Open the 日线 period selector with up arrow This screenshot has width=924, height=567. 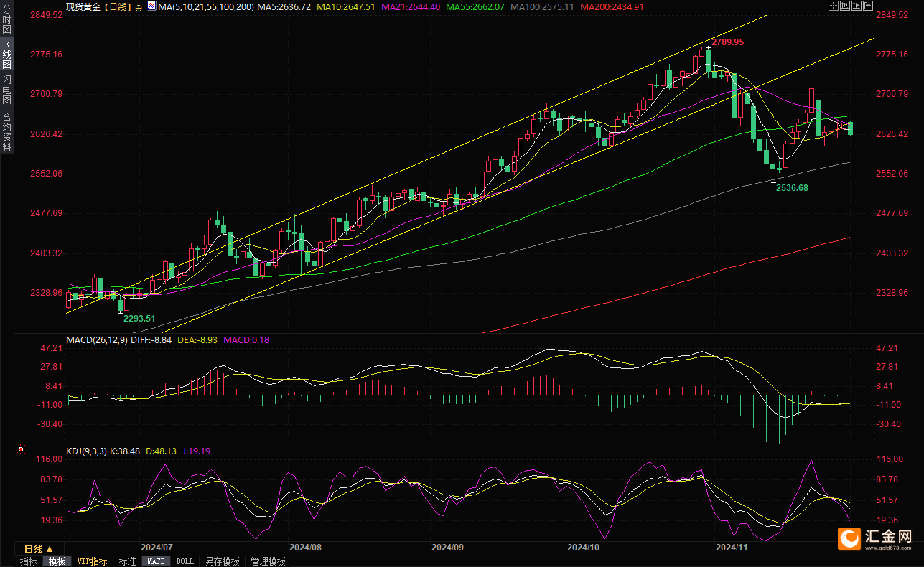39,548
